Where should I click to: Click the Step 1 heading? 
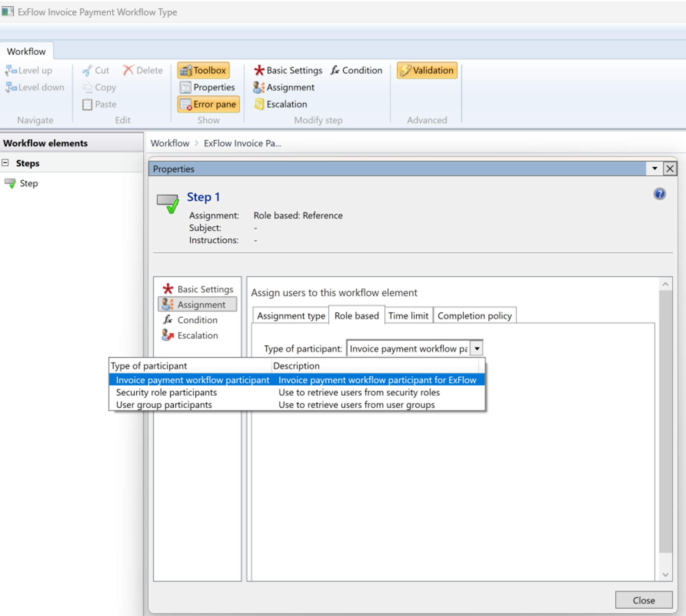click(203, 197)
